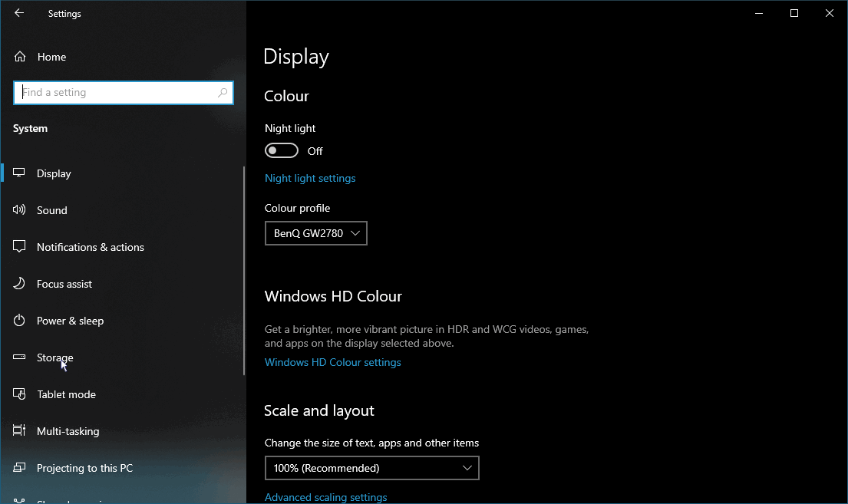Click the Home icon in sidebar

point(20,57)
